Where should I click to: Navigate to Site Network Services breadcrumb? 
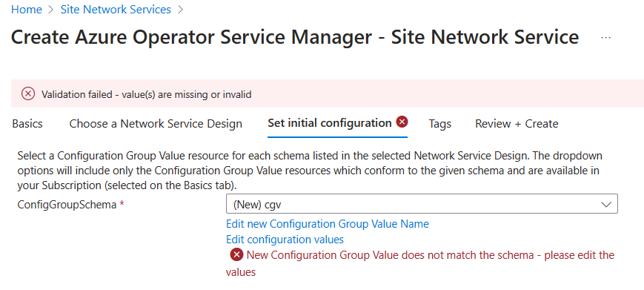point(116,10)
